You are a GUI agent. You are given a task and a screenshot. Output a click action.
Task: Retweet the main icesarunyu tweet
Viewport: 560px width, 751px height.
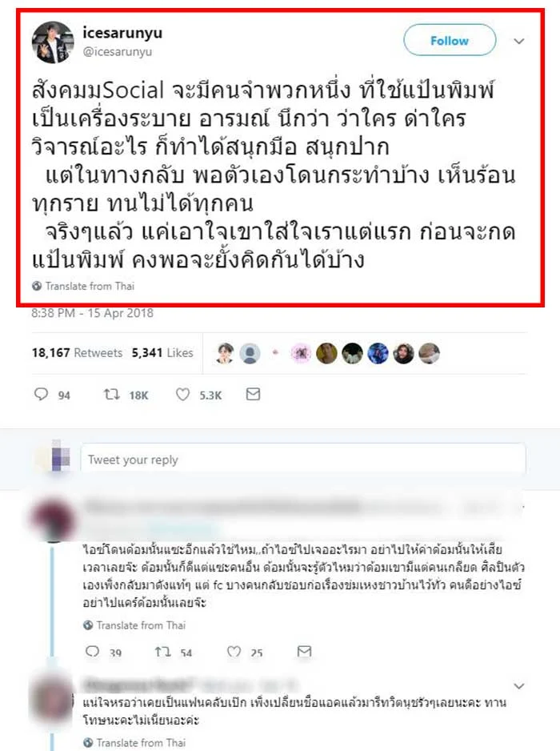112,394
